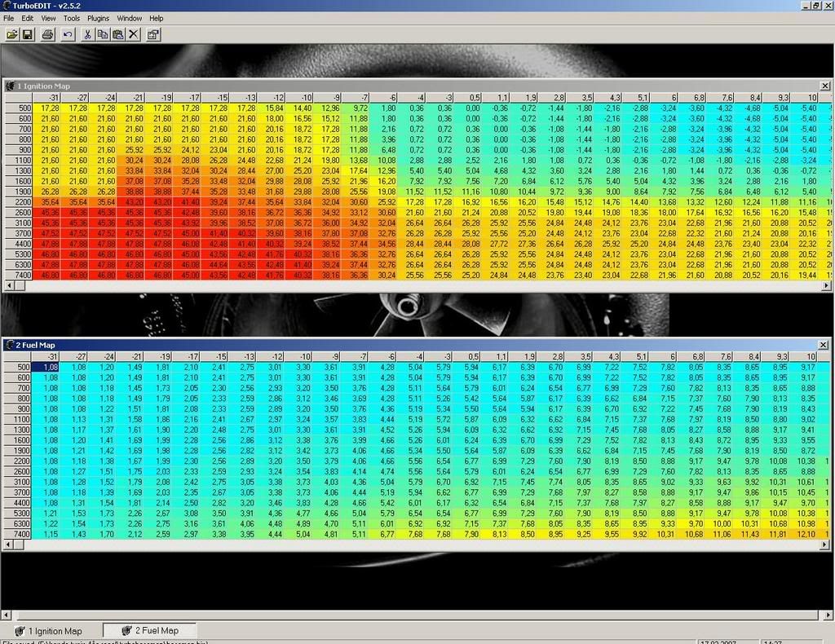Copy selected cells with the Copy icon
Image resolution: width=835 pixels, height=644 pixels.
click(103, 34)
